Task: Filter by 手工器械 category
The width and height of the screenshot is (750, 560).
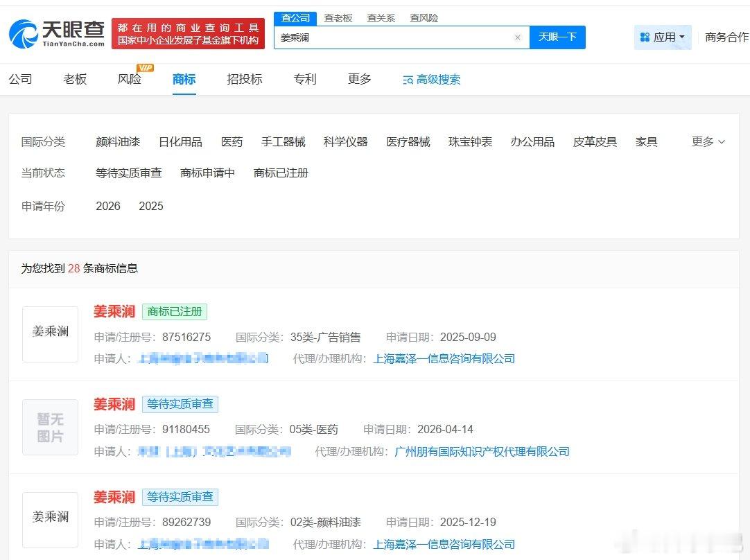Action: point(284,142)
